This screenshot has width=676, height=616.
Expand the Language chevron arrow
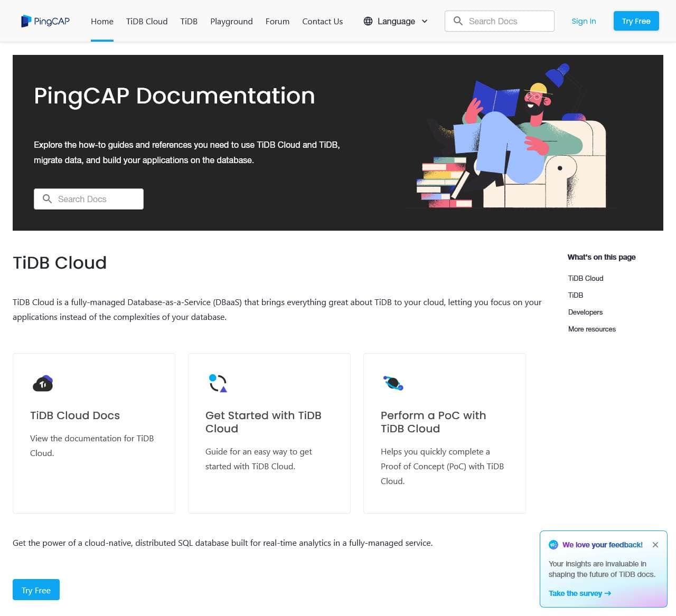[x=424, y=21]
